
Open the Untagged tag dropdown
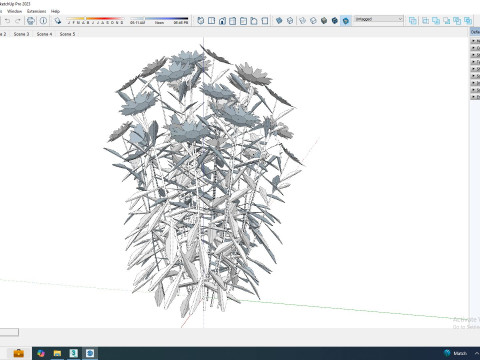378,19
